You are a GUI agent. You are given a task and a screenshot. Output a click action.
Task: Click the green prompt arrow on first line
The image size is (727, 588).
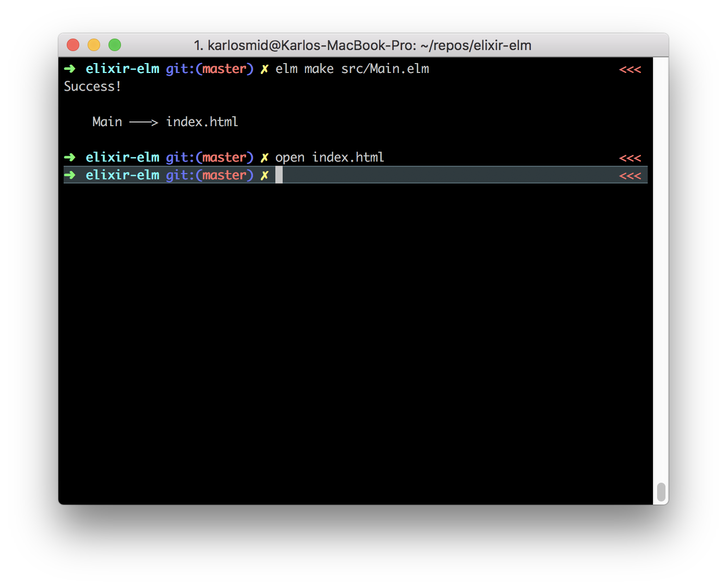click(69, 68)
